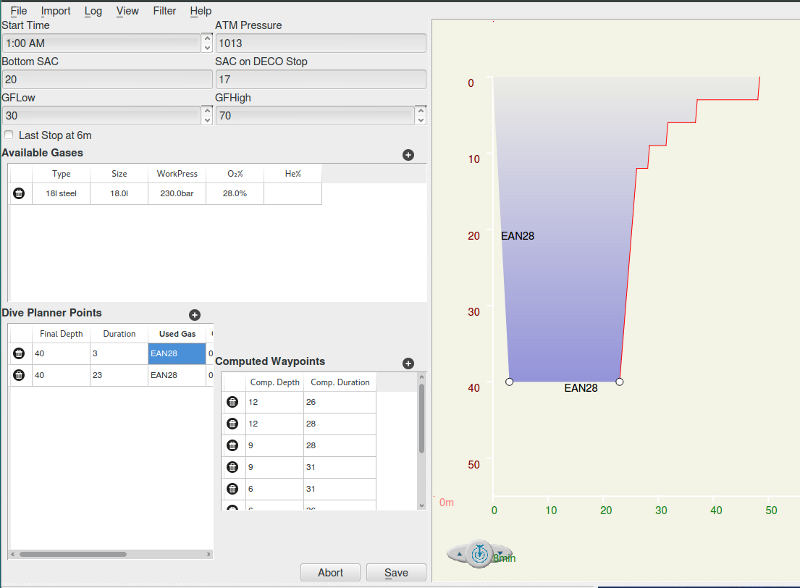Enable Last Stop at 6m checkbox
800x588 pixels.
(9, 135)
